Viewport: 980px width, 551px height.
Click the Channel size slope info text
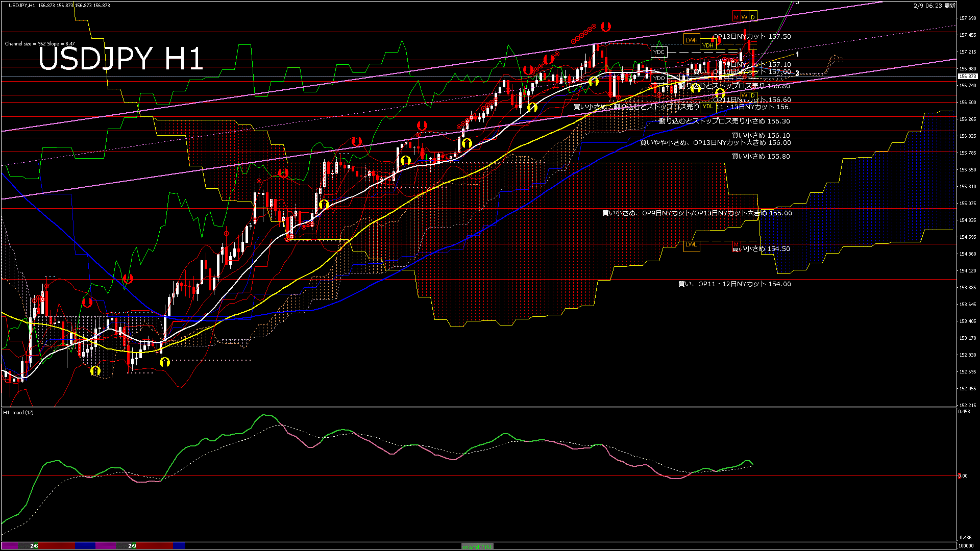tap(40, 44)
